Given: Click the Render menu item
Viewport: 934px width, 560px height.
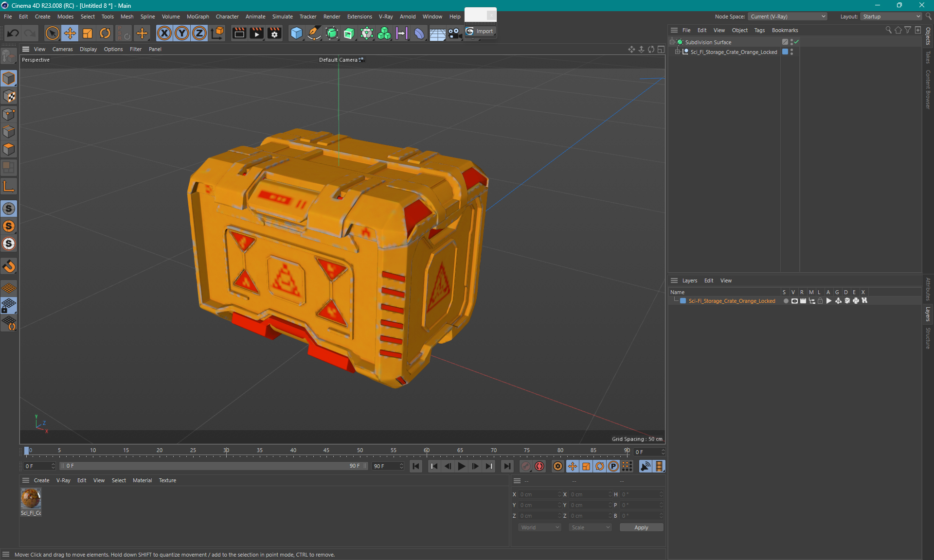Looking at the screenshot, I should pyautogui.click(x=332, y=16).
